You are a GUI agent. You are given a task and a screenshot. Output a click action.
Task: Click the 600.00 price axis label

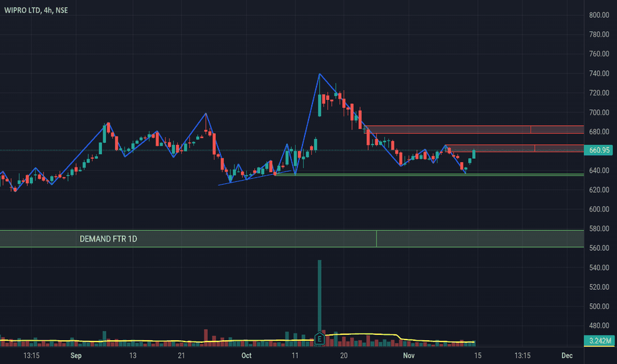point(599,209)
